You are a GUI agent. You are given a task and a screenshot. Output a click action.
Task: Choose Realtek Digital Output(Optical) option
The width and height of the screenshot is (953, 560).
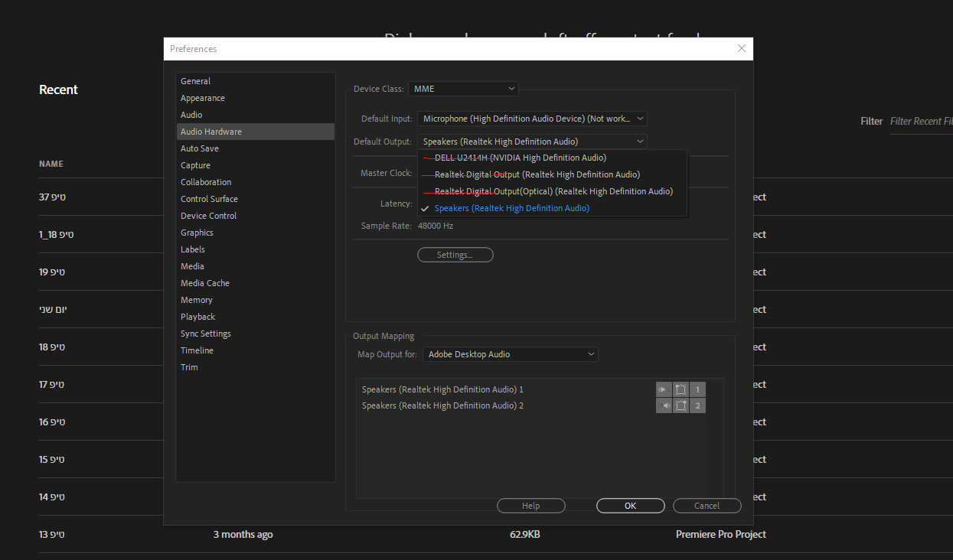[x=552, y=191]
